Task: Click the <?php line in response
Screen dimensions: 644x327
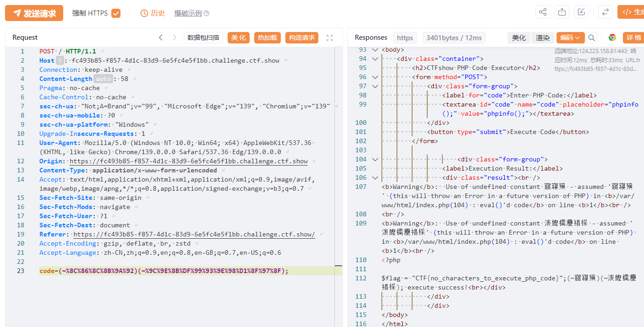Action: (x=391, y=260)
